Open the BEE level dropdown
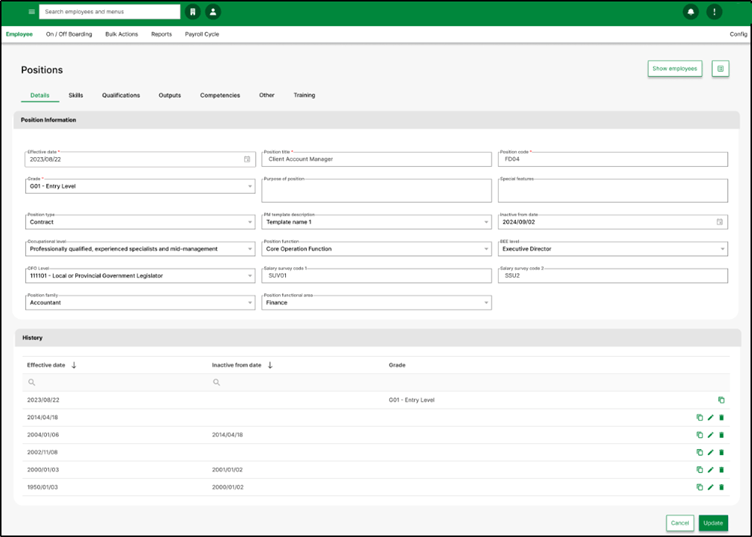This screenshot has height=537, width=752. (613, 249)
